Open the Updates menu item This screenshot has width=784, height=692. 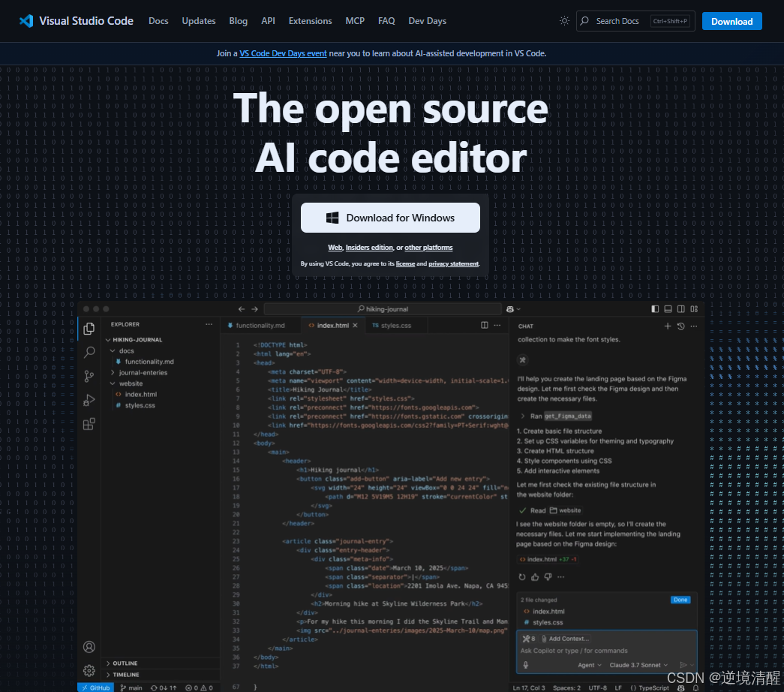[199, 21]
